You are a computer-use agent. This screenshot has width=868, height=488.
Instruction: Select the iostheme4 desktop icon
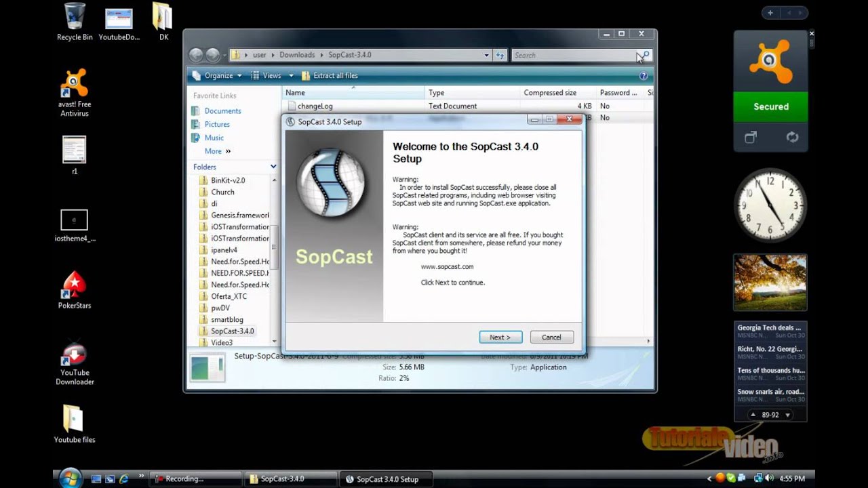coord(75,226)
